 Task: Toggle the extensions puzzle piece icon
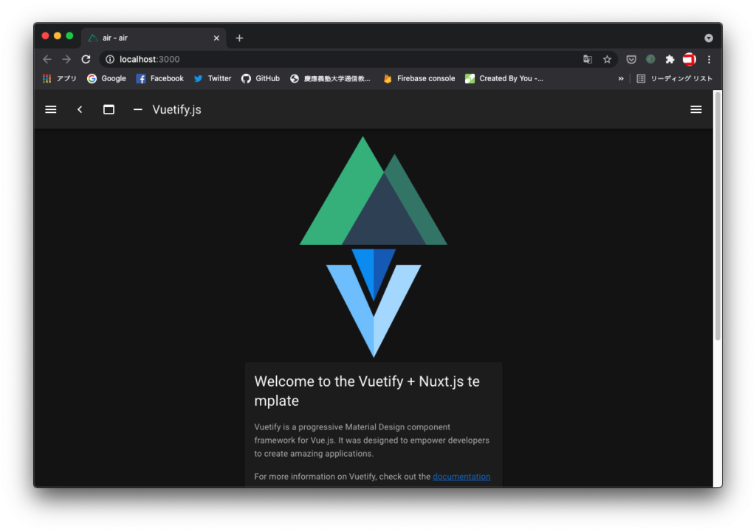click(x=670, y=59)
